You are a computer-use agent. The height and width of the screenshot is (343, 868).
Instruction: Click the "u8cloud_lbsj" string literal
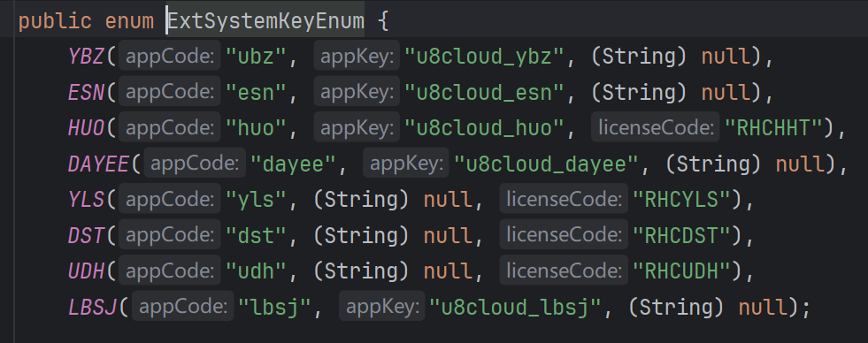point(515,307)
